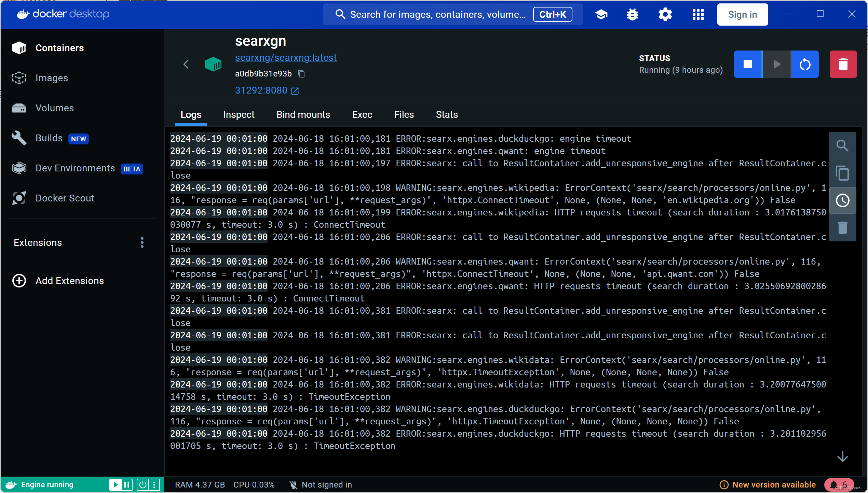Open the Extensions three-dot menu

coord(142,242)
